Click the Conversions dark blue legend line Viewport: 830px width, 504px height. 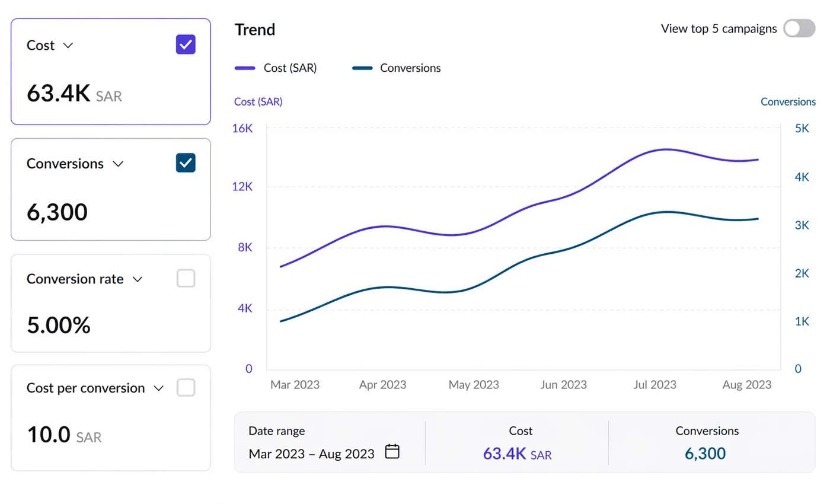tap(362, 68)
